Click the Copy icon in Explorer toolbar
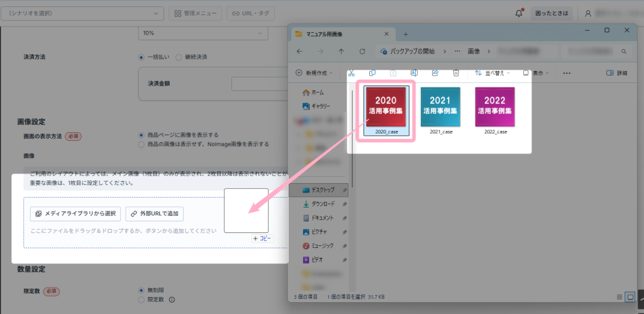Screen dimensions: 644x314 [372, 73]
